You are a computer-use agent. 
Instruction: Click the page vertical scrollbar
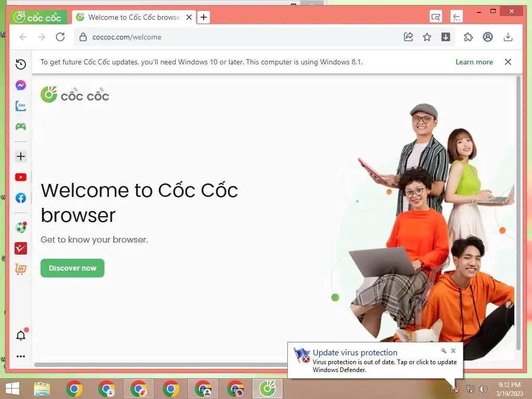pos(518,212)
